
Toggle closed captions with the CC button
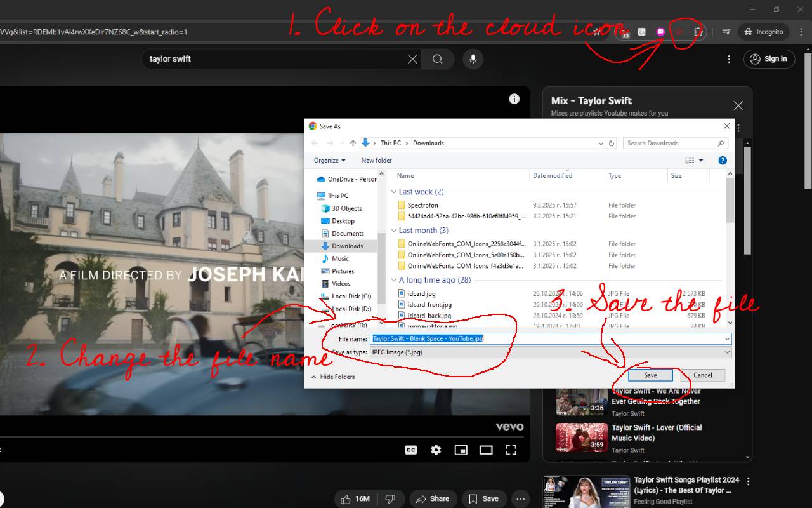(x=410, y=450)
